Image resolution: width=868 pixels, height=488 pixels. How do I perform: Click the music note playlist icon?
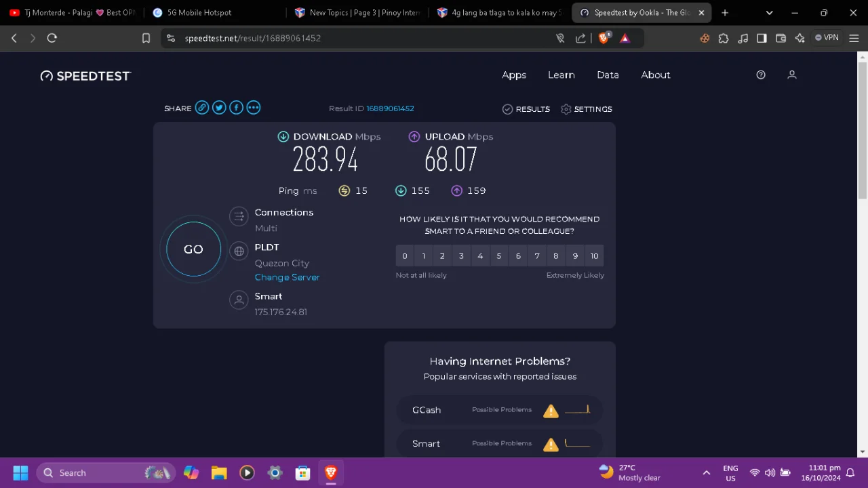[743, 39]
